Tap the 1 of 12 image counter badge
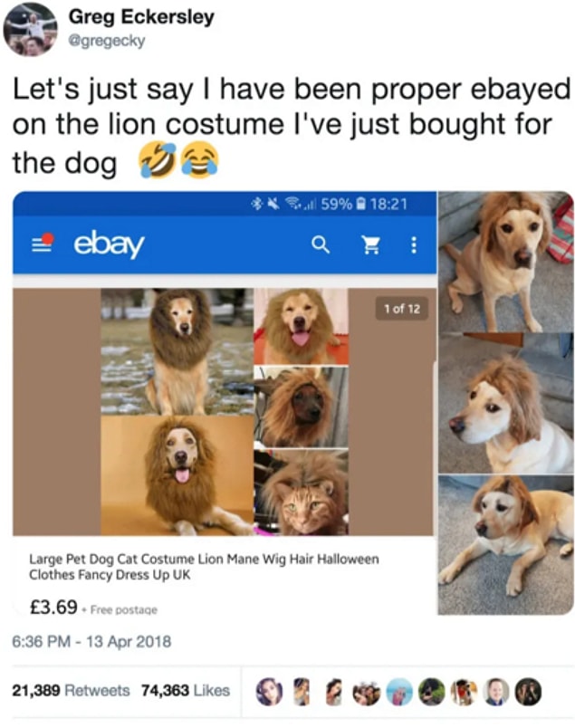This screenshot has height=728, width=575. pyautogui.click(x=402, y=309)
